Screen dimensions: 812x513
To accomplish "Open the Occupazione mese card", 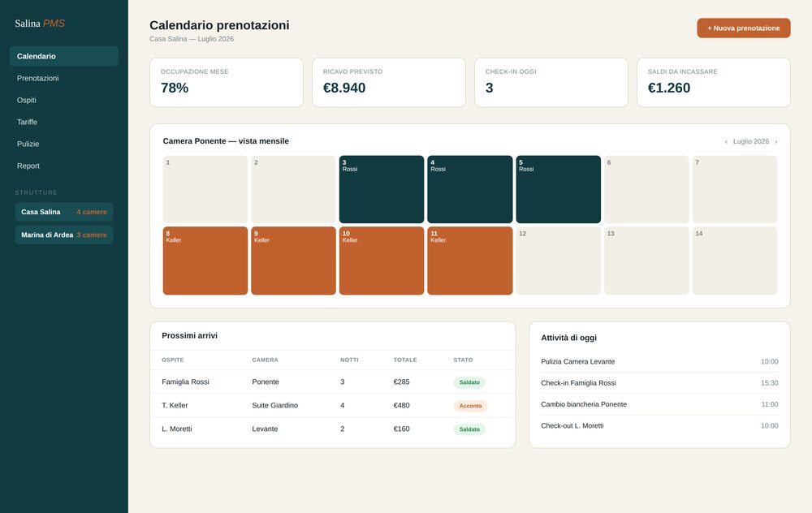I will 227,83.
